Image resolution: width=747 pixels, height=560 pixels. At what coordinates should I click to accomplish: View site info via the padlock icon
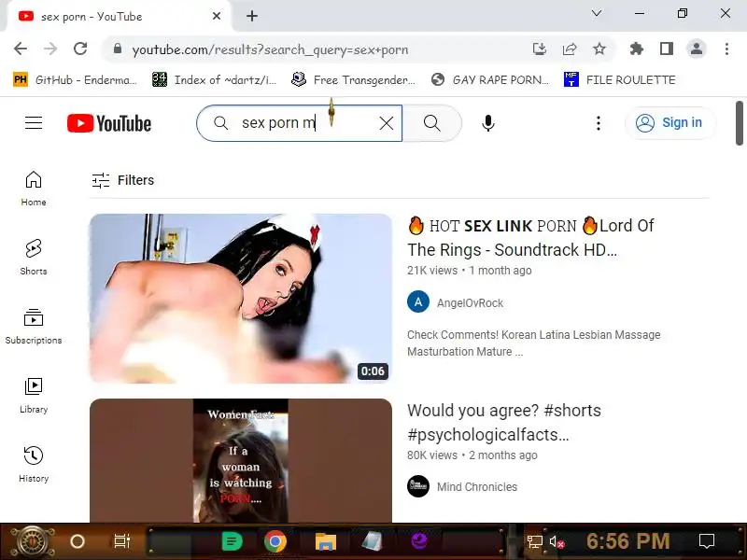coord(118,49)
